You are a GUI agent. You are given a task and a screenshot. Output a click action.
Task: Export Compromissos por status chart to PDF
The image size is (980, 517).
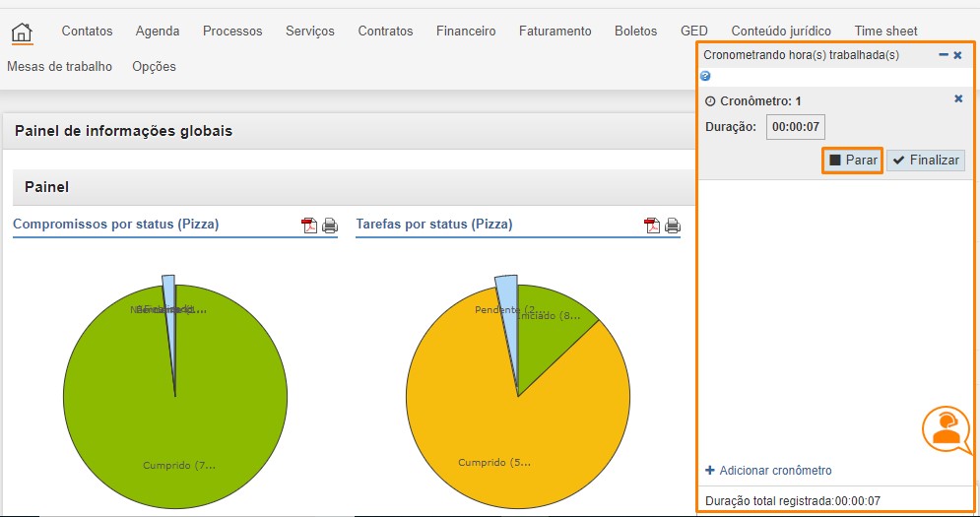coord(309,226)
